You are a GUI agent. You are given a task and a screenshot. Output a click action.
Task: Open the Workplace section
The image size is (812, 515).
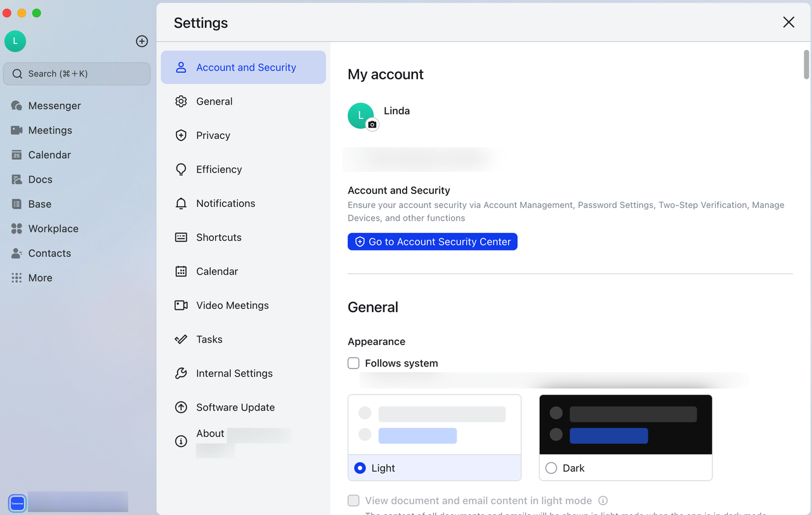[51, 228]
